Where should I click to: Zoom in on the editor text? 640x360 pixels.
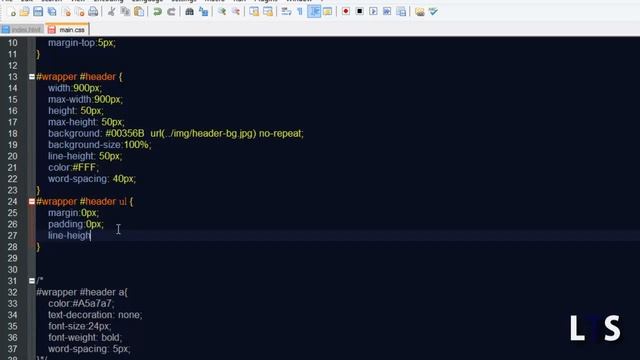(x=222, y=12)
